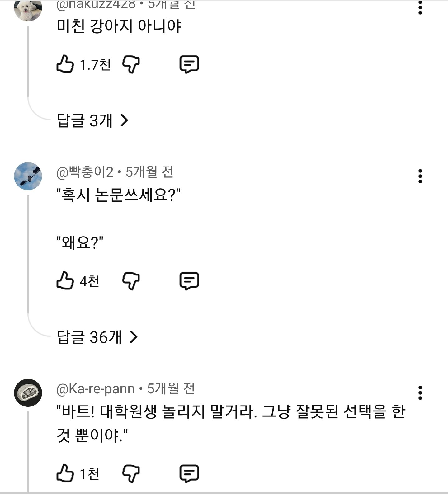View the white dog profile avatar
448x498 pixels.
click(28, 9)
